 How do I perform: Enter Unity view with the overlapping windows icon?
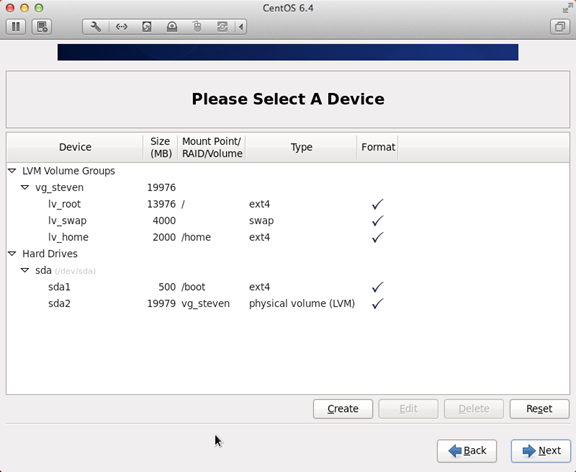(560, 27)
